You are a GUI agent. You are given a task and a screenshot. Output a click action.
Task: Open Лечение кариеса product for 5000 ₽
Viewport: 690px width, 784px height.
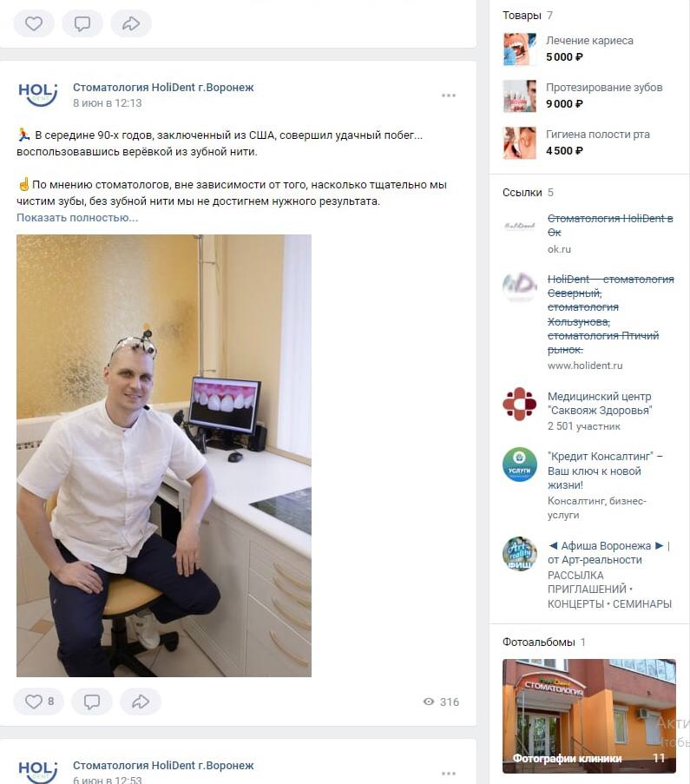(589, 41)
